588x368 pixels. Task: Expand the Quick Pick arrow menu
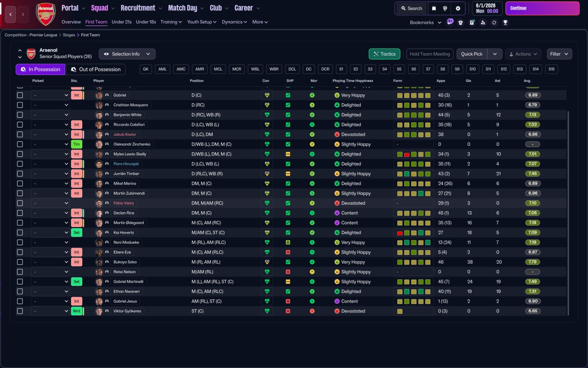tap(495, 54)
